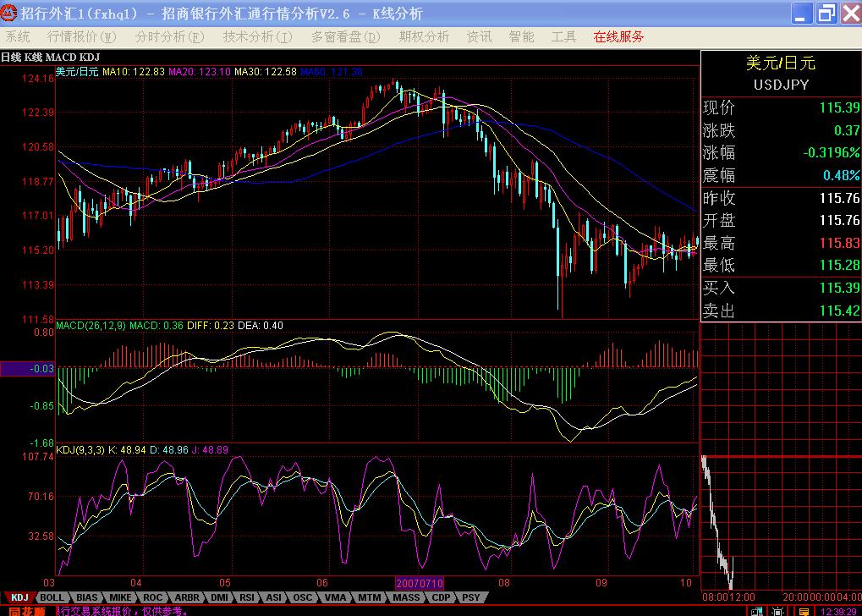Click the 日线 K线 MACD KDJ chart header
The height and width of the screenshot is (616, 862).
(50, 58)
